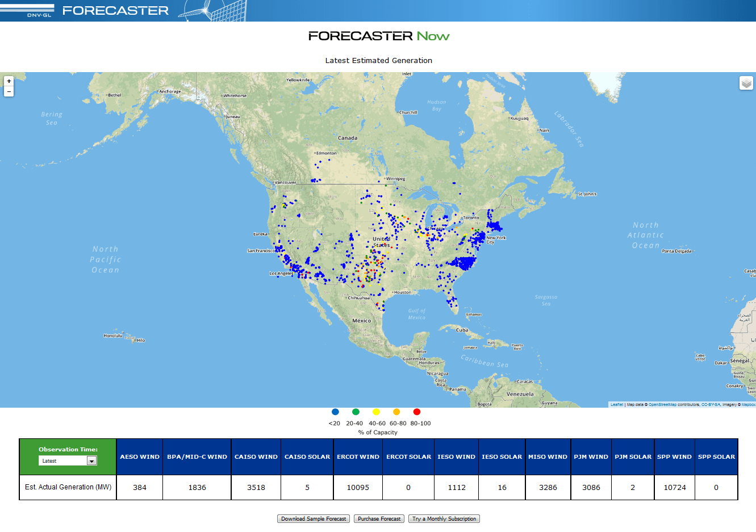756x532 pixels.
Task: Open the Leaflet attribution link
Action: point(616,405)
